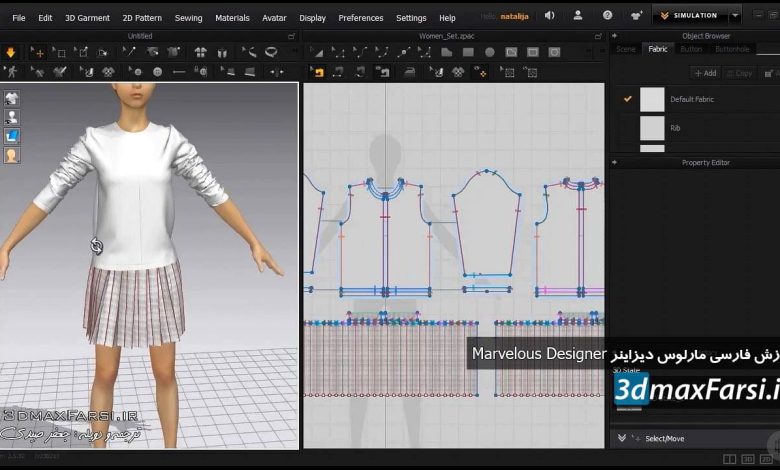Click the Add fabric button
The width and height of the screenshot is (780, 470).
pyautogui.click(x=706, y=73)
